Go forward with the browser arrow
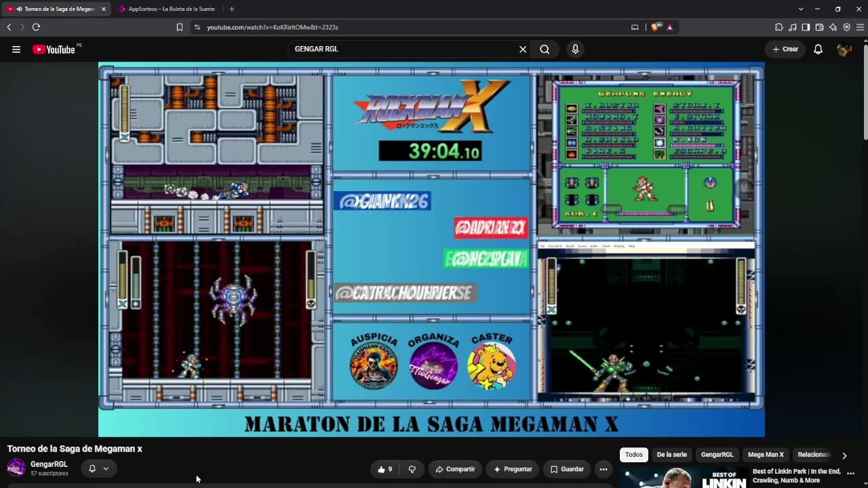The width and height of the screenshot is (868, 488). tap(22, 27)
